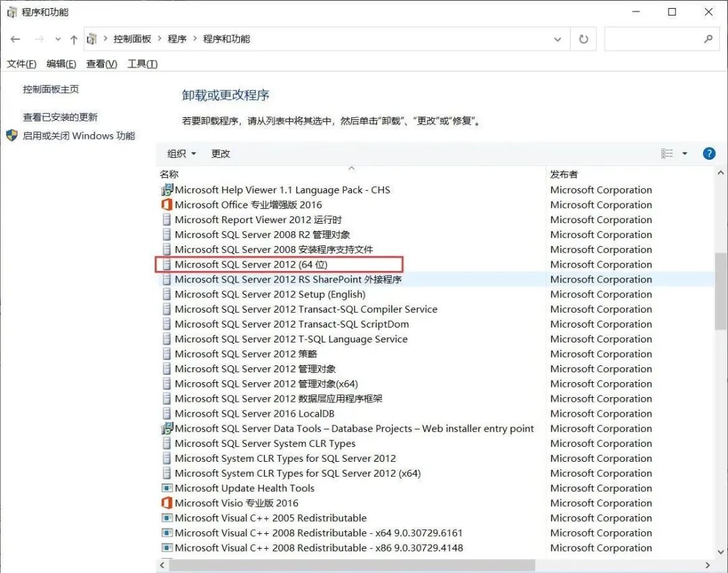Click the 更改 toolbar button
Image resolution: width=728 pixels, height=573 pixels.
click(x=220, y=154)
